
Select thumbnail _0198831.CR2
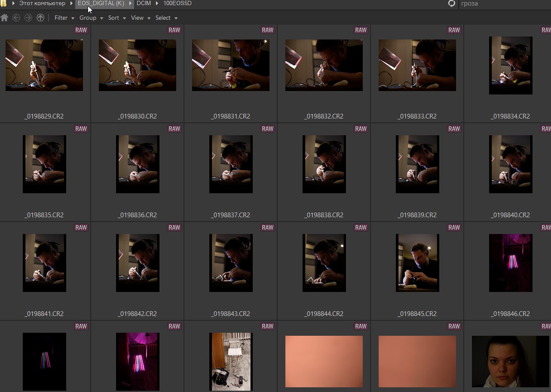[x=231, y=65]
